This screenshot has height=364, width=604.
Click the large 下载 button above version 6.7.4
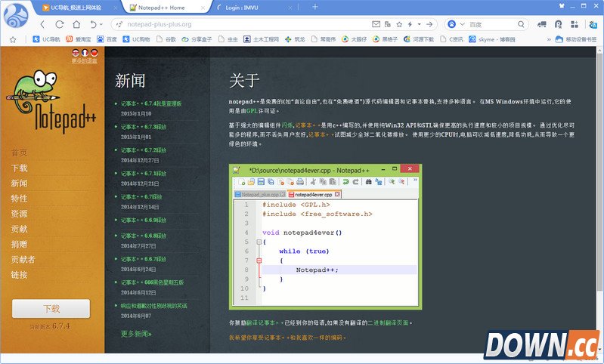click(x=51, y=309)
